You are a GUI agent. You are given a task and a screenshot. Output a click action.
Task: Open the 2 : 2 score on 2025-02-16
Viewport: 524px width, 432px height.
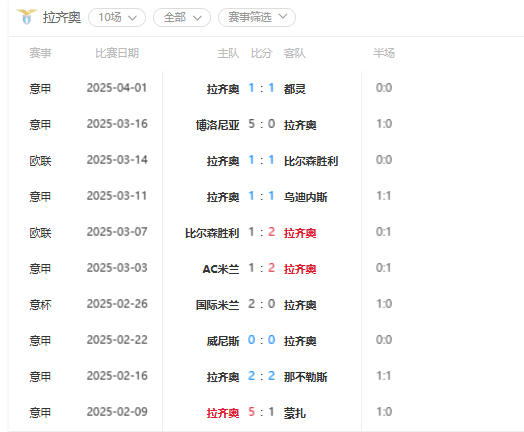click(x=261, y=376)
